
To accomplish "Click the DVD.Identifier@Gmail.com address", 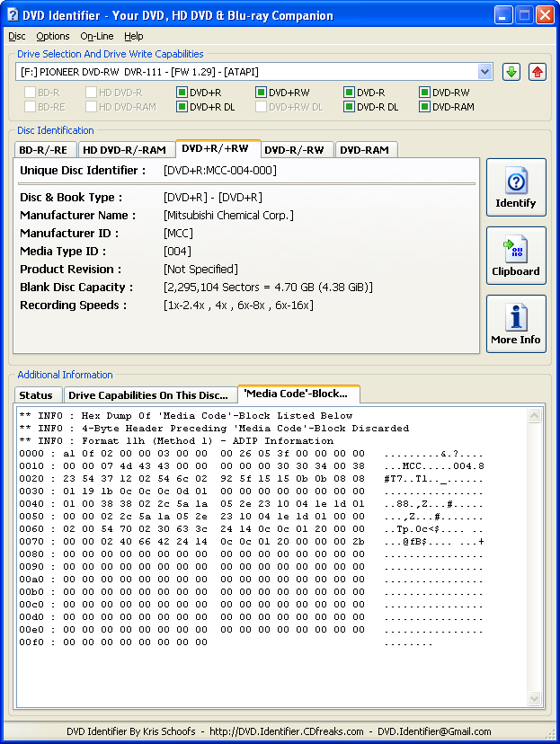I will click(434, 731).
